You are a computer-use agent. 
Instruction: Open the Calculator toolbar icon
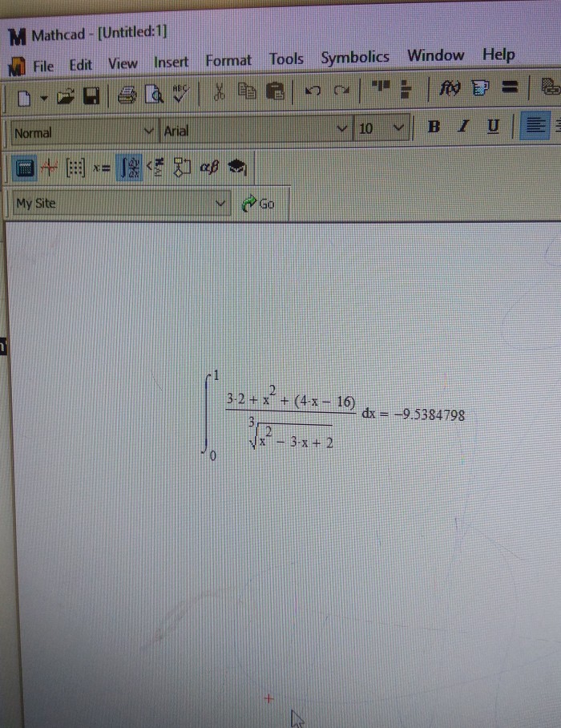click(x=25, y=168)
